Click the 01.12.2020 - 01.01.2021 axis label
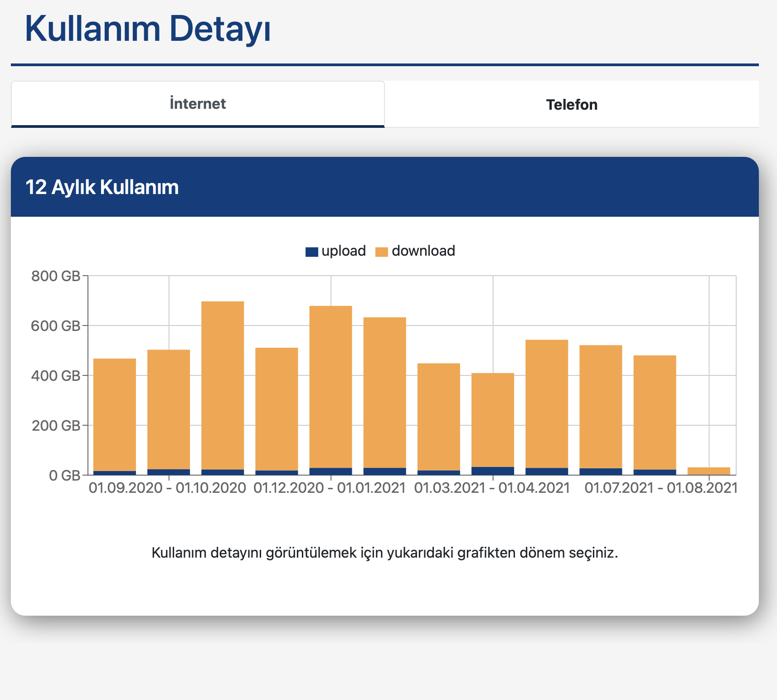The height and width of the screenshot is (700, 777). (x=330, y=488)
